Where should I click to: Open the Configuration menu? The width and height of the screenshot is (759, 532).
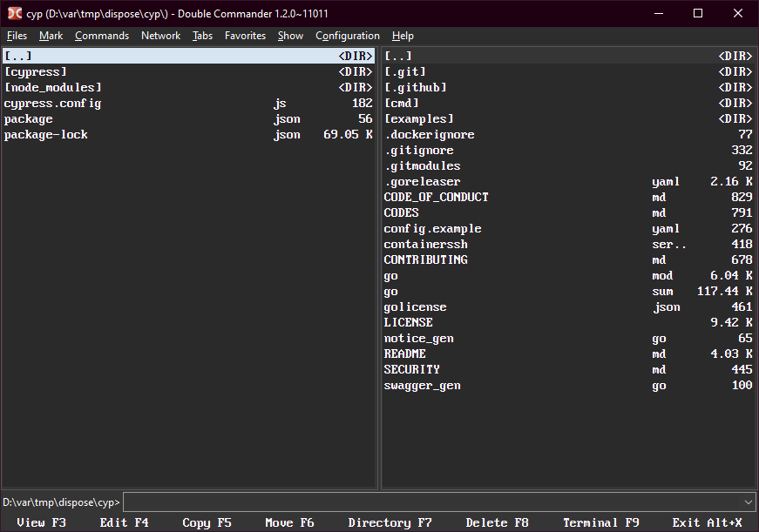point(347,36)
